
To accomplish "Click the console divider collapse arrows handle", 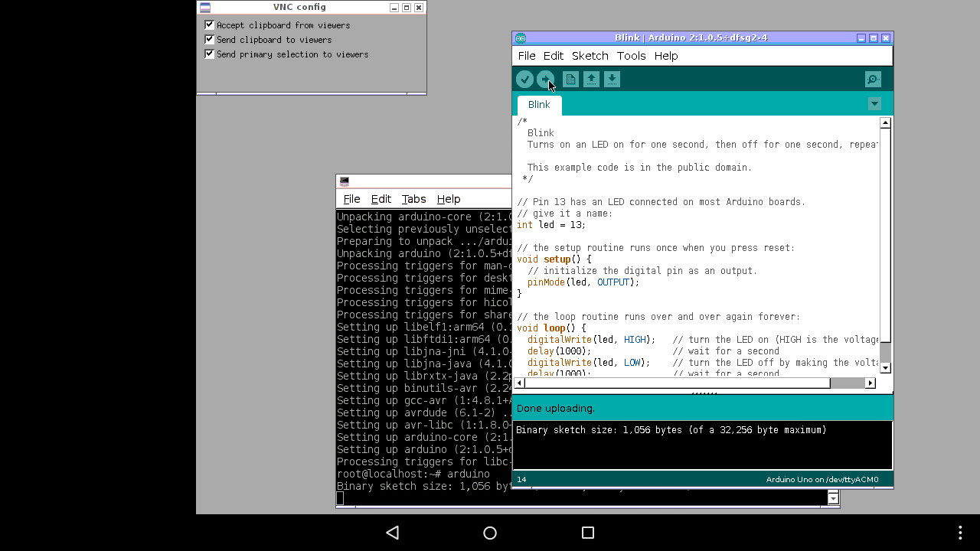I will point(704,393).
